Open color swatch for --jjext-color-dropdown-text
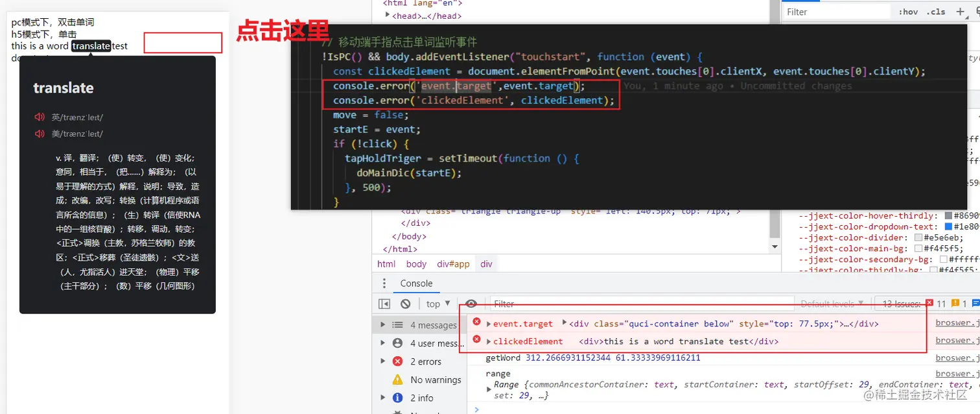Image resolution: width=980 pixels, height=414 pixels. tap(948, 226)
